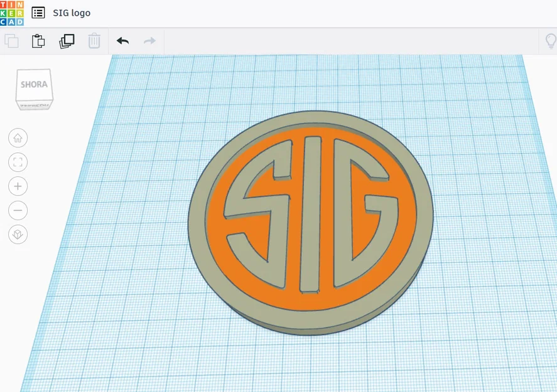Toggle the lightbulb show-all icon
This screenshot has width=557, height=392.
[x=551, y=41]
